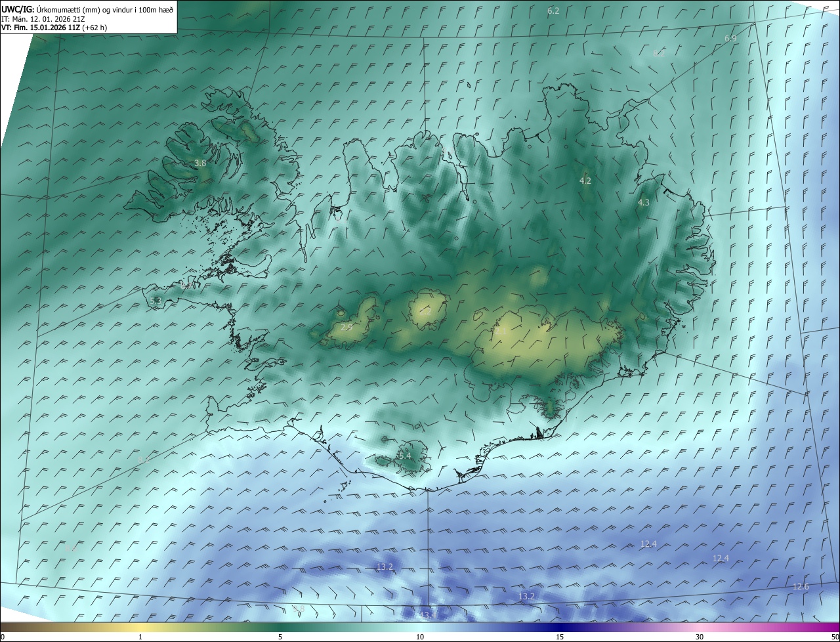The width and height of the screenshot is (840, 642).
Task: Click the colorbar tick label 0
Action: (3, 637)
